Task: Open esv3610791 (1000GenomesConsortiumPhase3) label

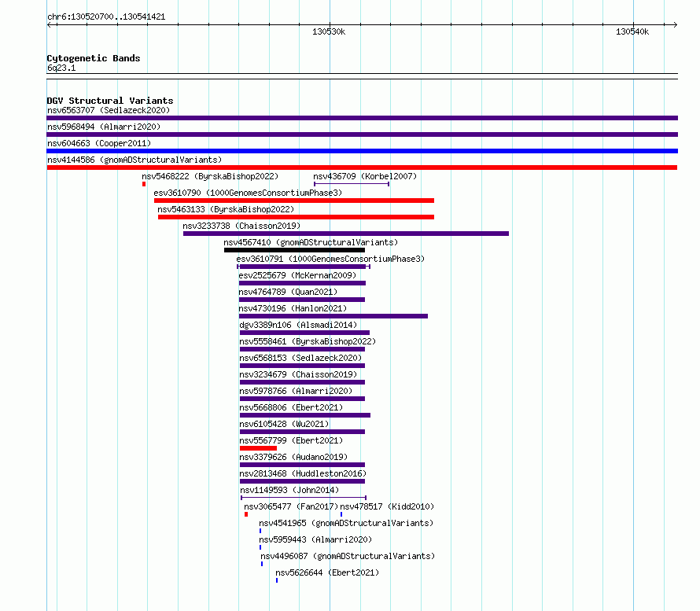Action: tap(330, 259)
